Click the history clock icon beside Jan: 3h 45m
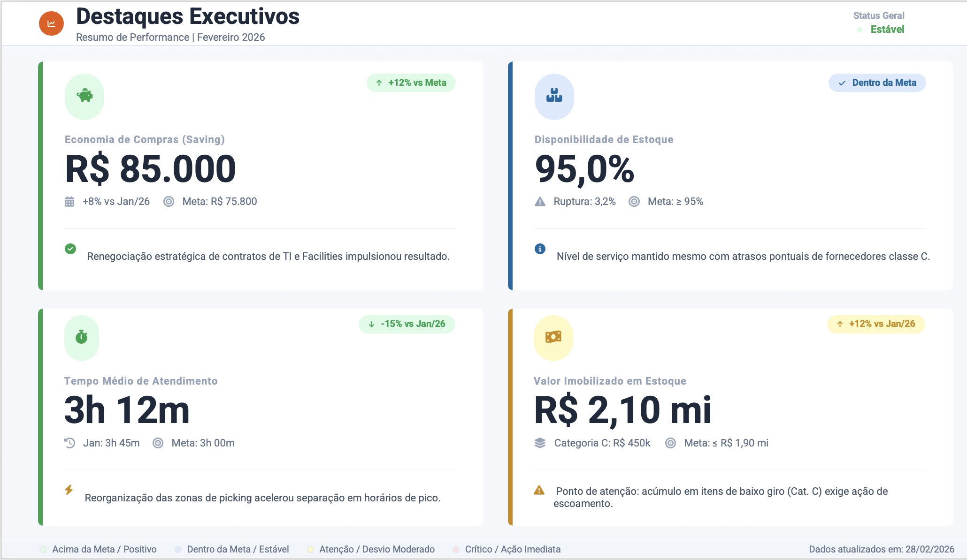Image resolution: width=967 pixels, height=560 pixels. tap(70, 443)
